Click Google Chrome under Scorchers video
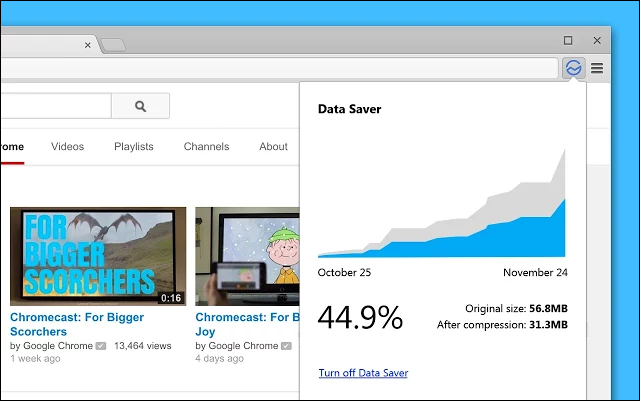 click(x=58, y=346)
